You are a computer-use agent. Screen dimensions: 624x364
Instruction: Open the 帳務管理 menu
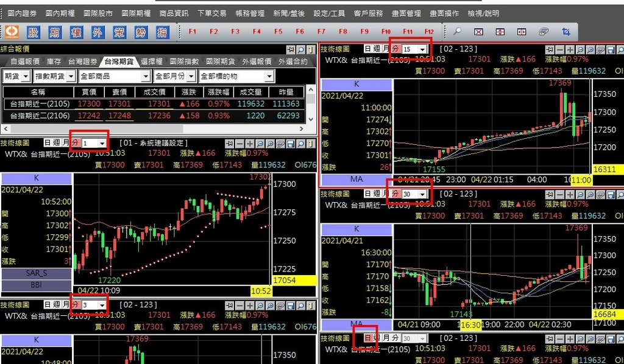point(250,13)
